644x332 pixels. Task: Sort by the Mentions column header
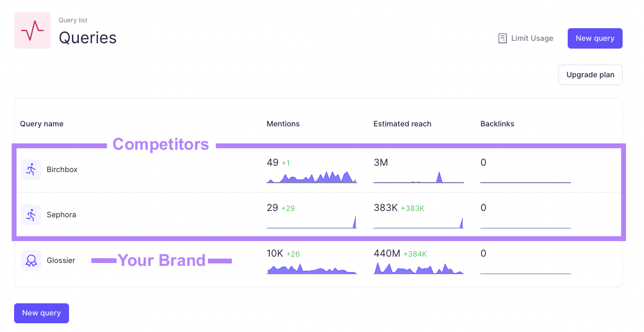click(283, 123)
